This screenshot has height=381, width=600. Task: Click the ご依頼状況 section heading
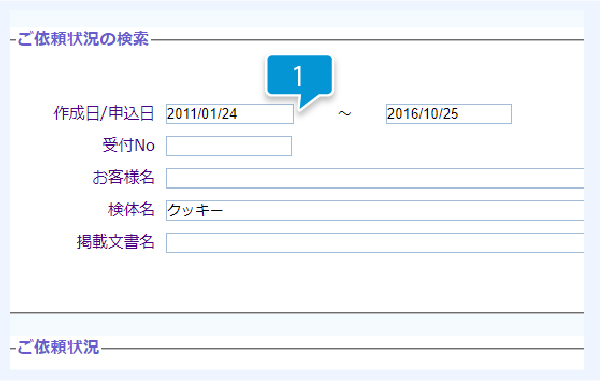[x=58, y=347]
